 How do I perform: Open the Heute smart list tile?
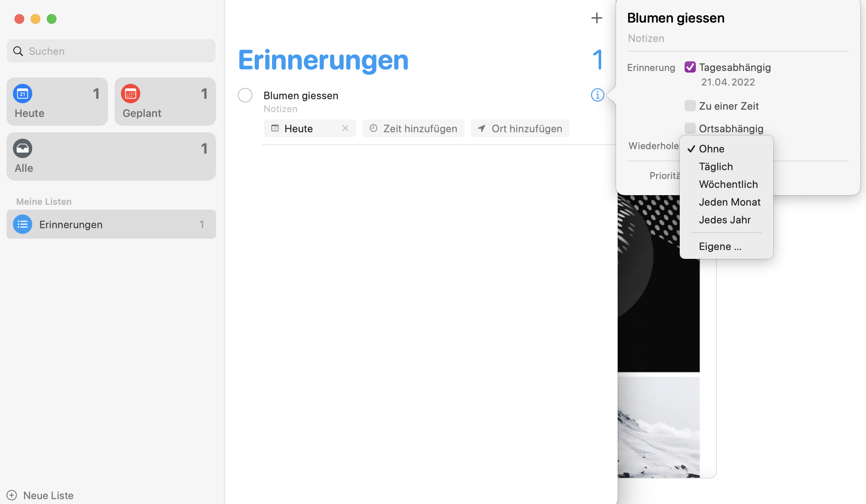[x=57, y=102]
